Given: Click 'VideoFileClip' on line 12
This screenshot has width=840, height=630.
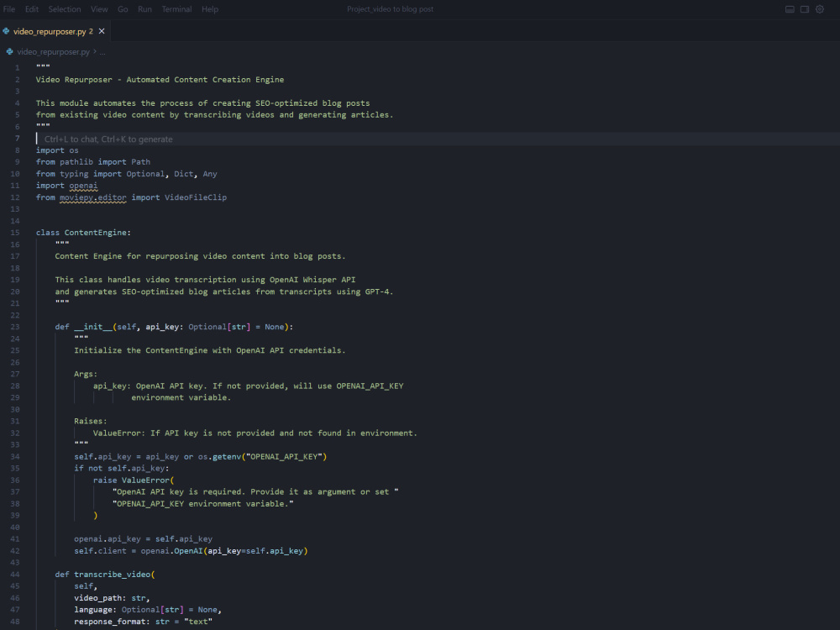Looking at the screenshot, I should (196, 197).
